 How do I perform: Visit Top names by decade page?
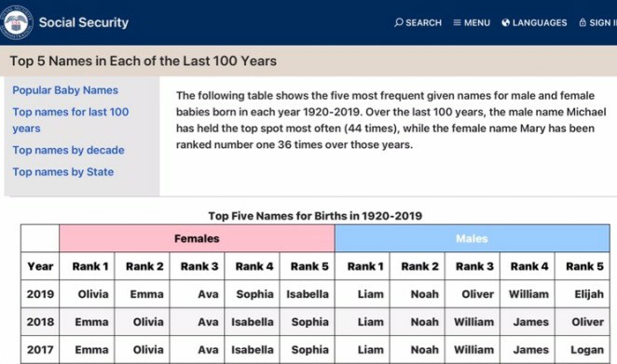68,150
